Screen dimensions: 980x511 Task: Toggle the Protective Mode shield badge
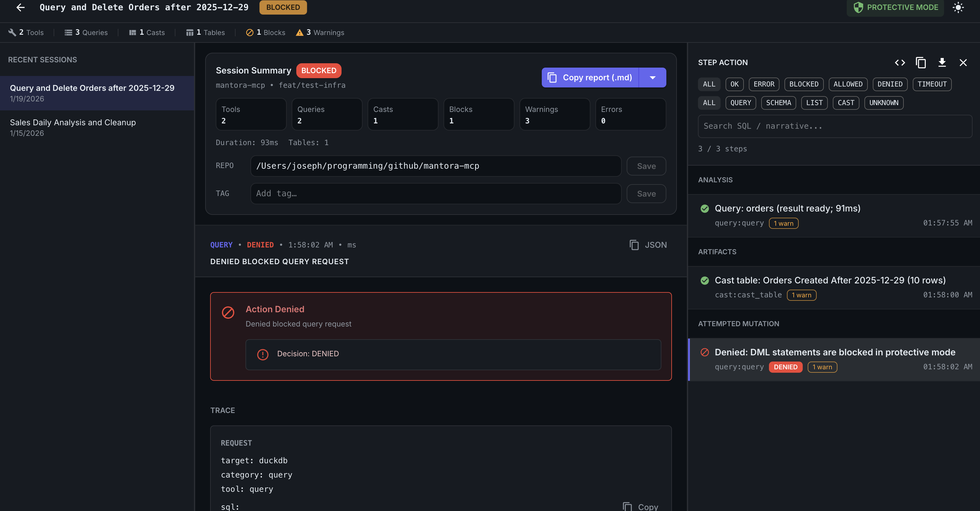click(895, 7)
